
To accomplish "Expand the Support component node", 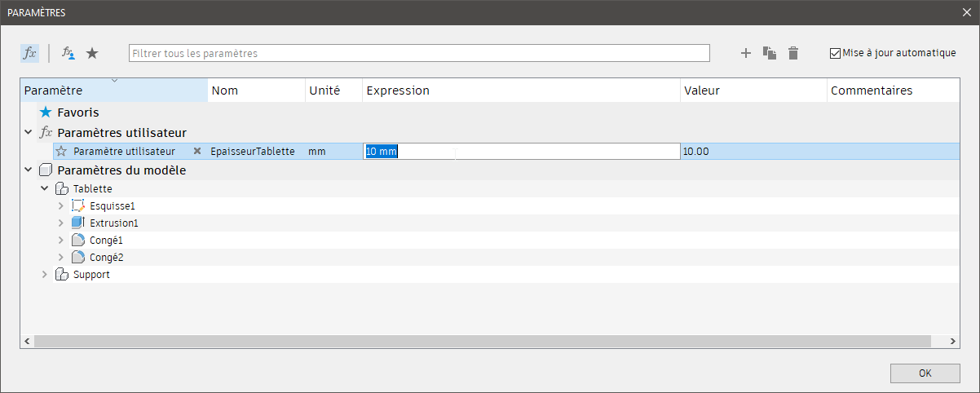I will tap(45, 275).
